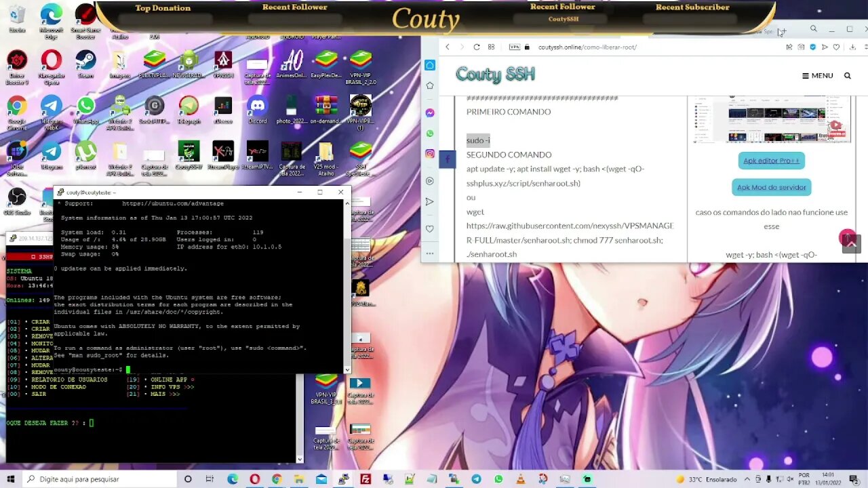Open the Imagens folder on desktop

120,64
